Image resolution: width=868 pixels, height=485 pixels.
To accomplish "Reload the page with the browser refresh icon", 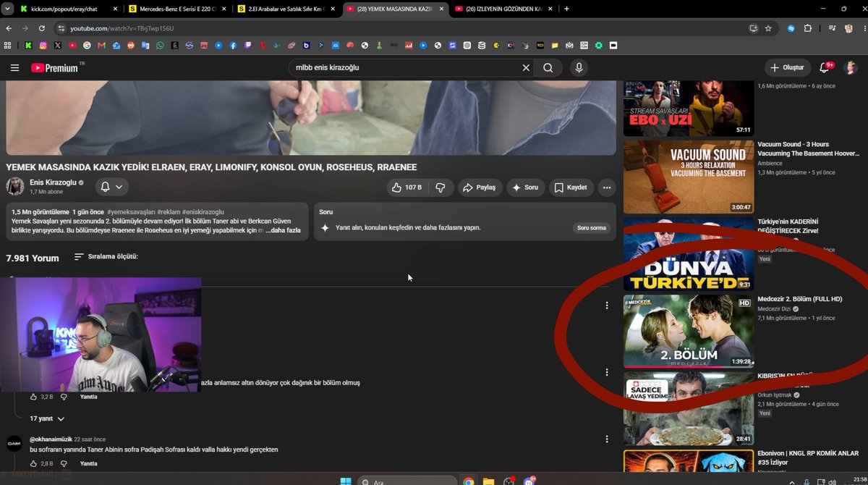I will click(x=43, y=28).
